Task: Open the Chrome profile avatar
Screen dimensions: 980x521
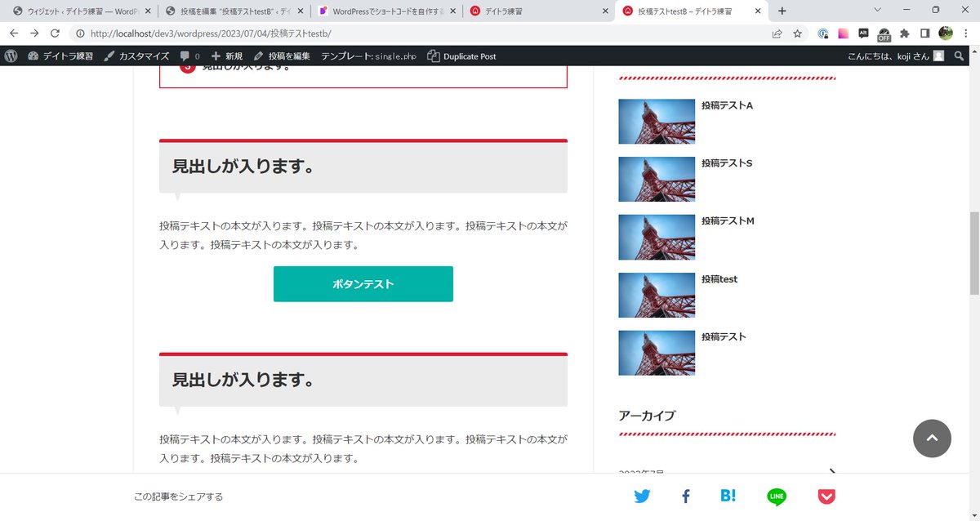Action: tap(946, 33)
